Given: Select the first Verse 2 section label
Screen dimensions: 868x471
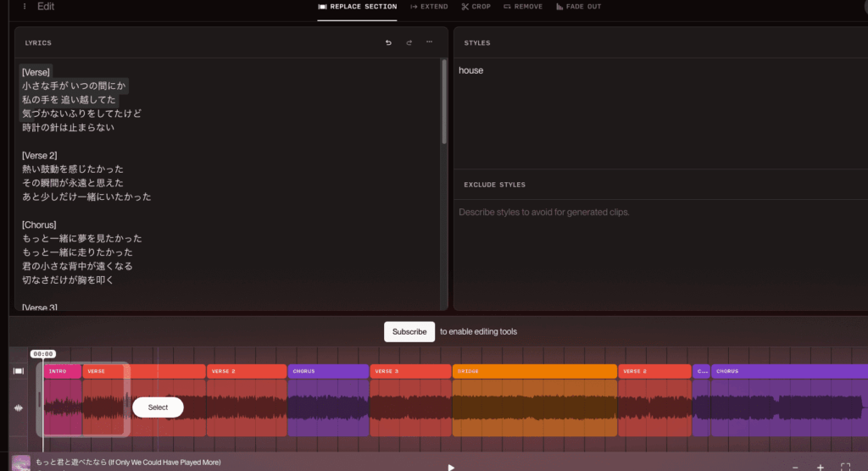Looking at the screenshot, I should (247, 371).
